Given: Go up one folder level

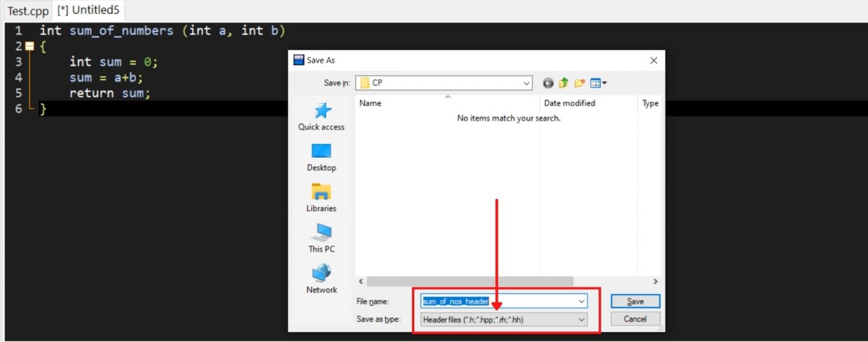Looking at the screenshot, I should [x=563, y=83].
